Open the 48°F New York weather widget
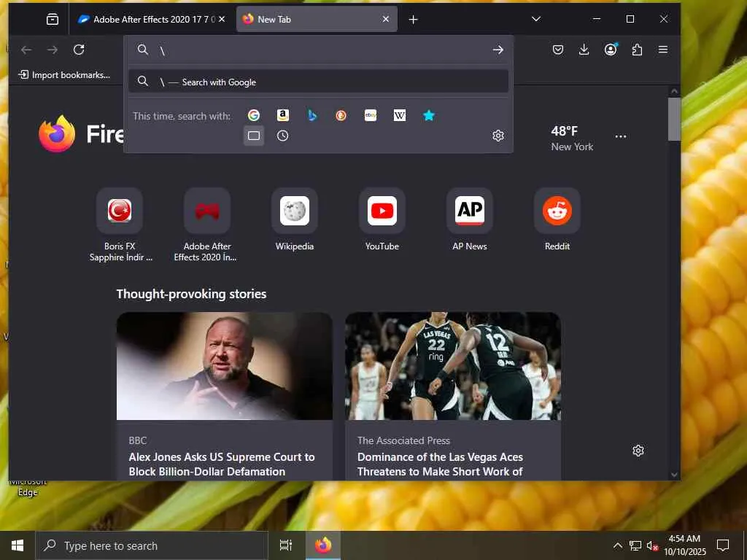The image size is (747, 560). pos(572,138)
